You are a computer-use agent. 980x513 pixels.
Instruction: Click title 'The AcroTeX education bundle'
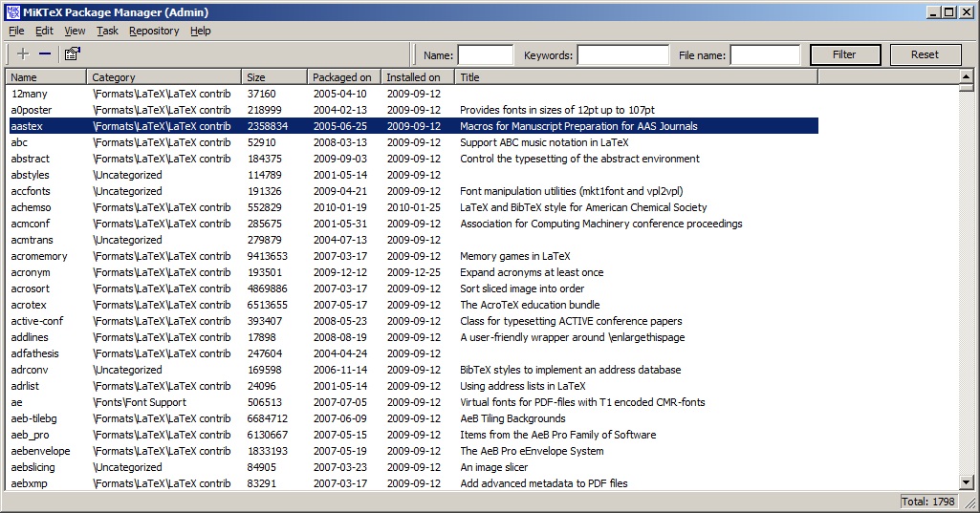530,305
